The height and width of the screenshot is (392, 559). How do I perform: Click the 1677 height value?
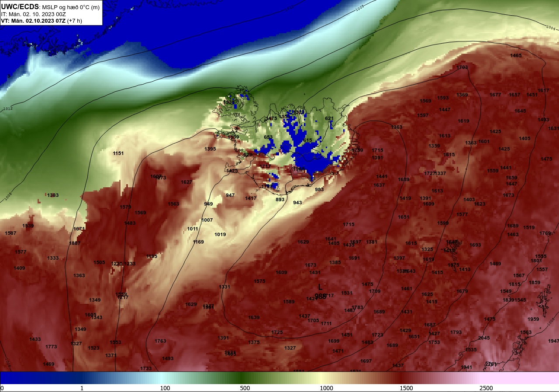(495, 95)
